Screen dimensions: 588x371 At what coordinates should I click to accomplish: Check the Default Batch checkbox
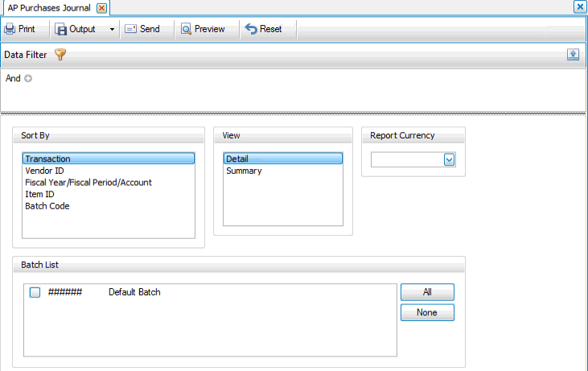(x=35, y=293)
